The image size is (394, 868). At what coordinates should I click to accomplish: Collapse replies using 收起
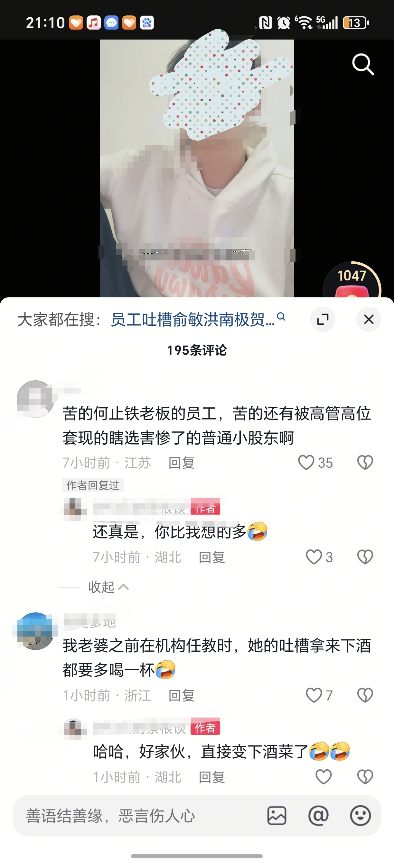coord(108,587)
